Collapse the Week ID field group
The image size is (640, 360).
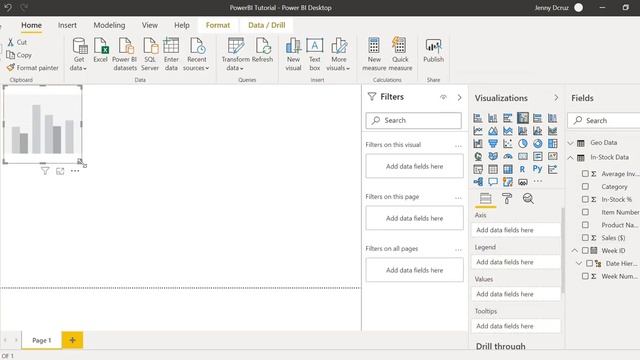[x=575, y=250]
